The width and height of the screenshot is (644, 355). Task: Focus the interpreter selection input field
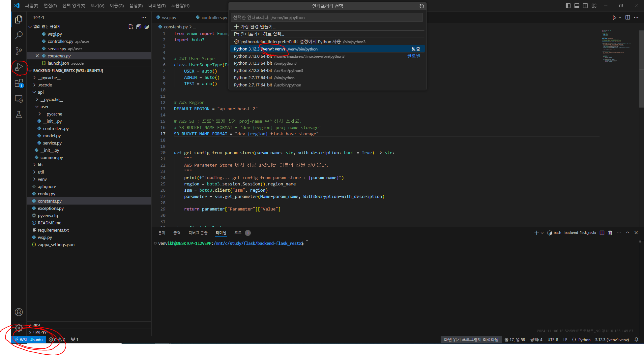pos(327,17)
